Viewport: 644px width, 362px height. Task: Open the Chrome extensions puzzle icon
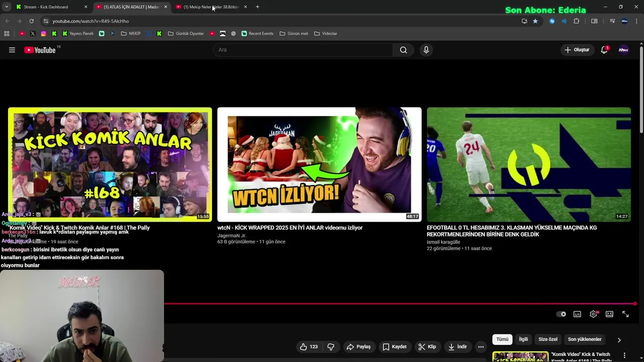tap(577, 21)
